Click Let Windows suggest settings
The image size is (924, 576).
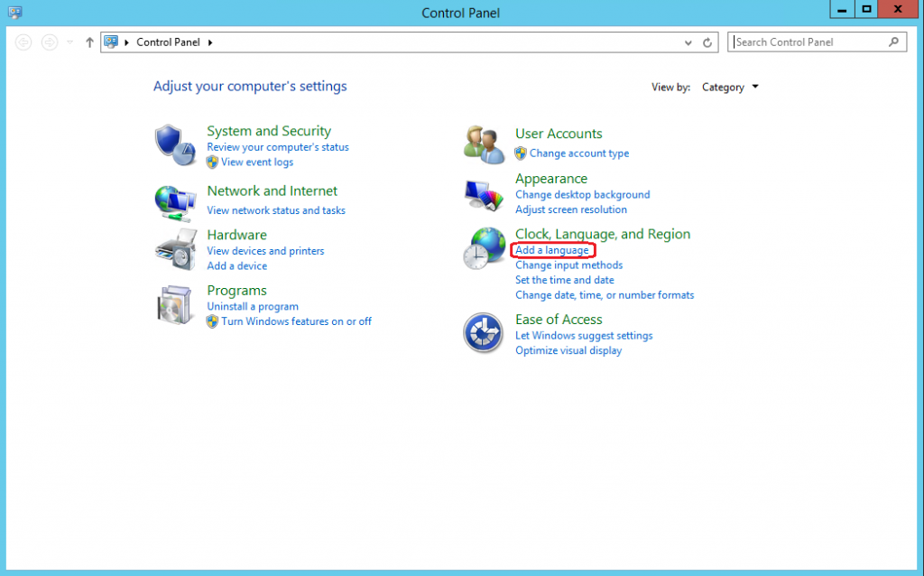click(x=584, y=336)
